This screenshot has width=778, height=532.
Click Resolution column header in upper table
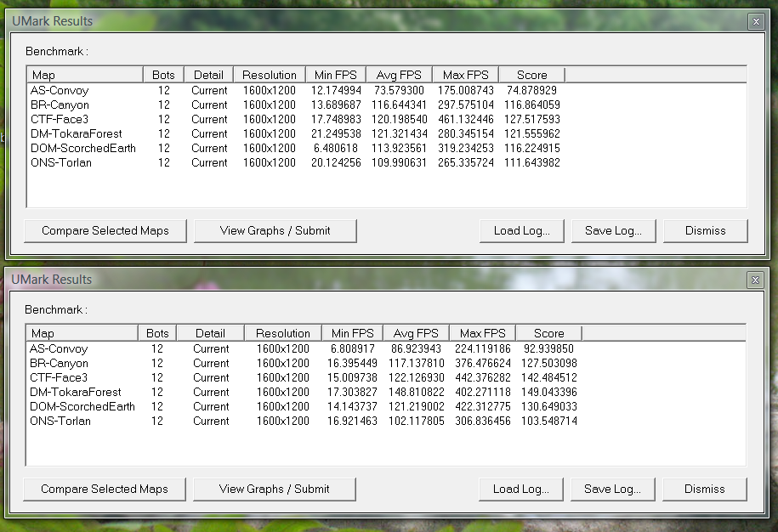tap(270, 75)
